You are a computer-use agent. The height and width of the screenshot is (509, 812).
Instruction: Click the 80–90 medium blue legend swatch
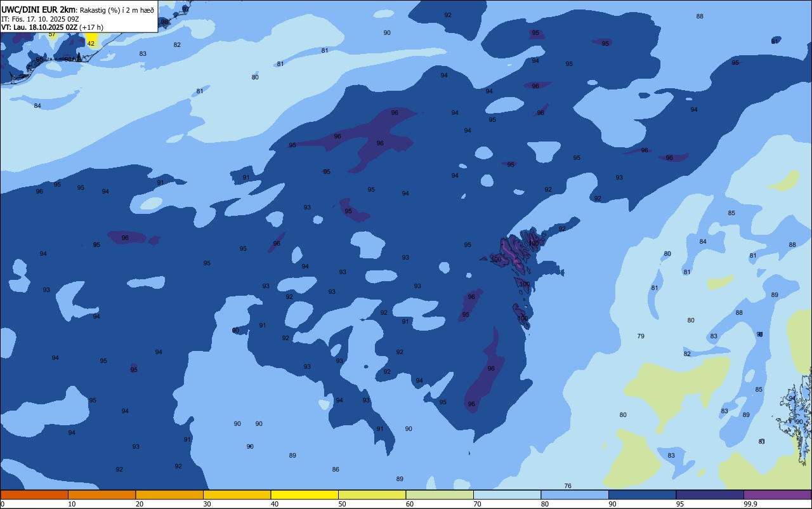pyautogui.click(x=575, y=494)
